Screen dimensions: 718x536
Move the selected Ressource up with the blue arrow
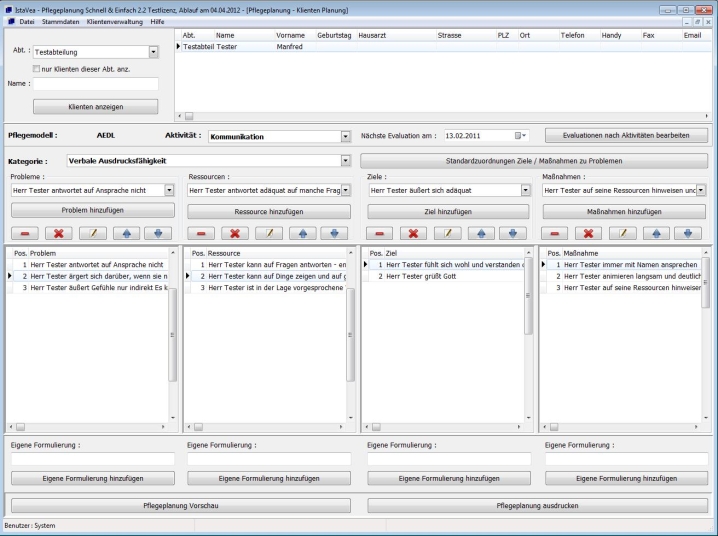(301, 233)
